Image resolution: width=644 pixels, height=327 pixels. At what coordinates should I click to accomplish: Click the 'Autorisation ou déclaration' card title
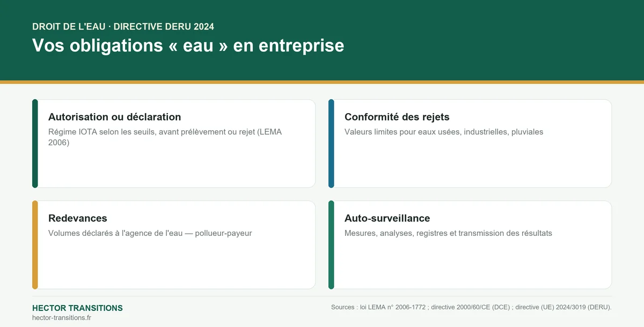click(x=114, y=117)
